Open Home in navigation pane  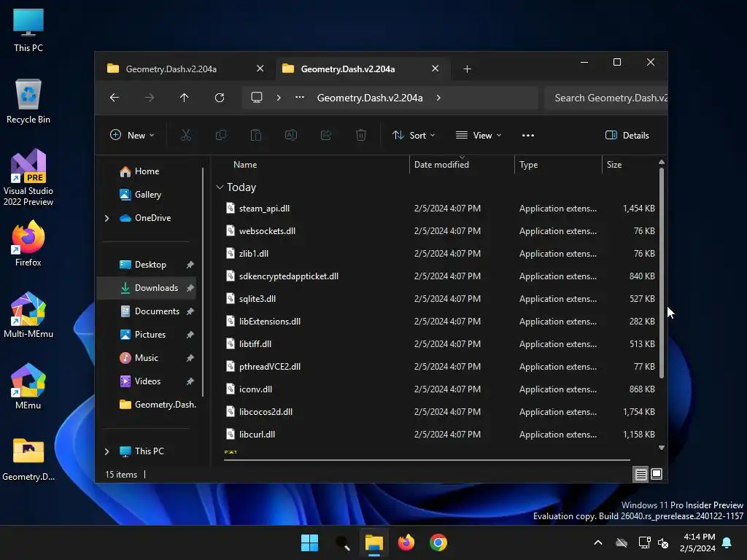(146, 171)
